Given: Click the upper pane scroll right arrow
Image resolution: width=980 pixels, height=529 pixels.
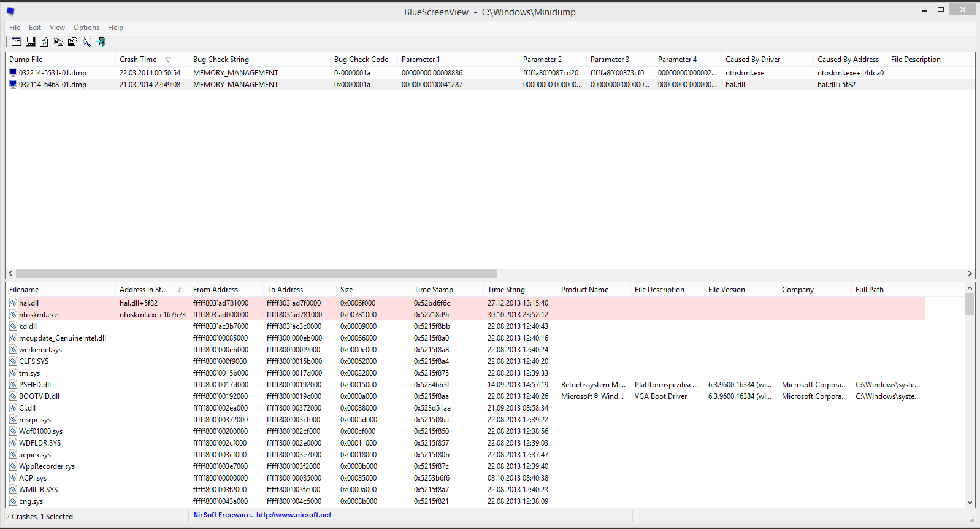Looking at the screenshot, I should point(970,274).
